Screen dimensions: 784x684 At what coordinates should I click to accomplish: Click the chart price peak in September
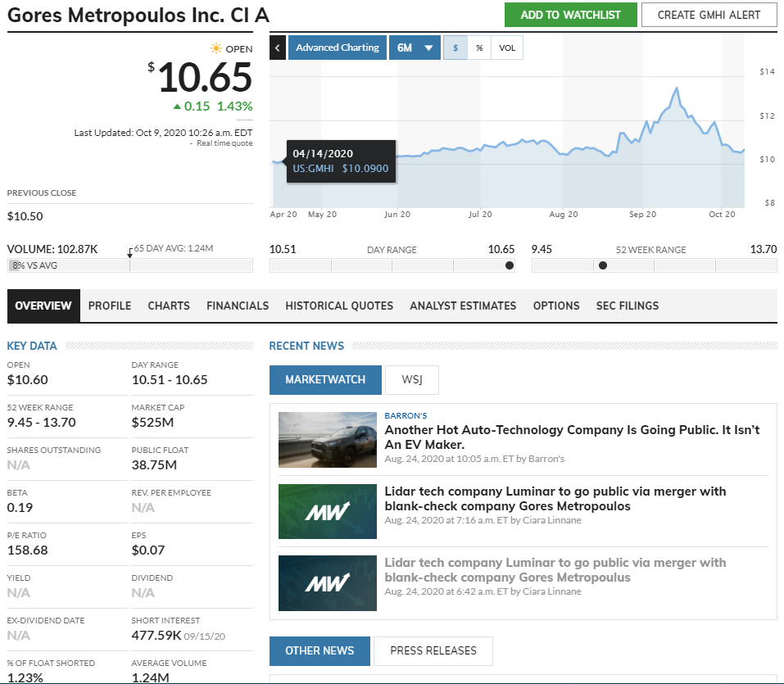point(677,89)
